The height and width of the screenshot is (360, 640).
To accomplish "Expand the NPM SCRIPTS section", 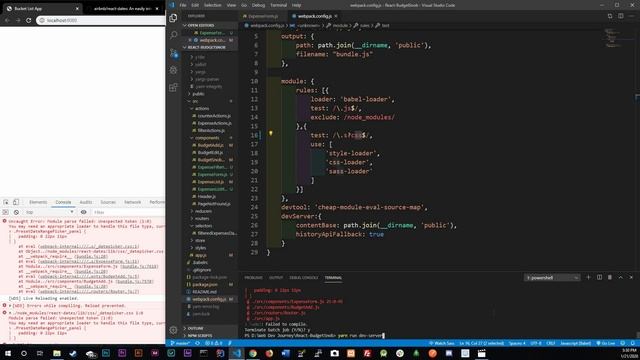I will pos(210,336).
